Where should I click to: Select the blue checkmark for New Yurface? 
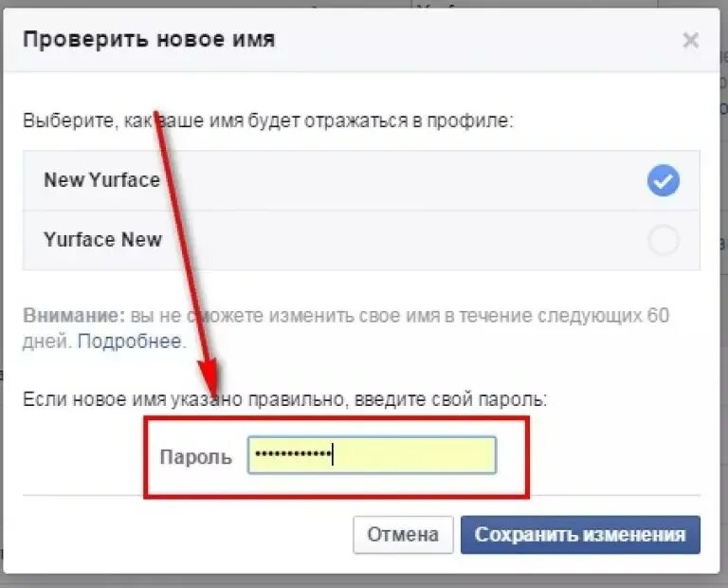click(x=663, y=180)
